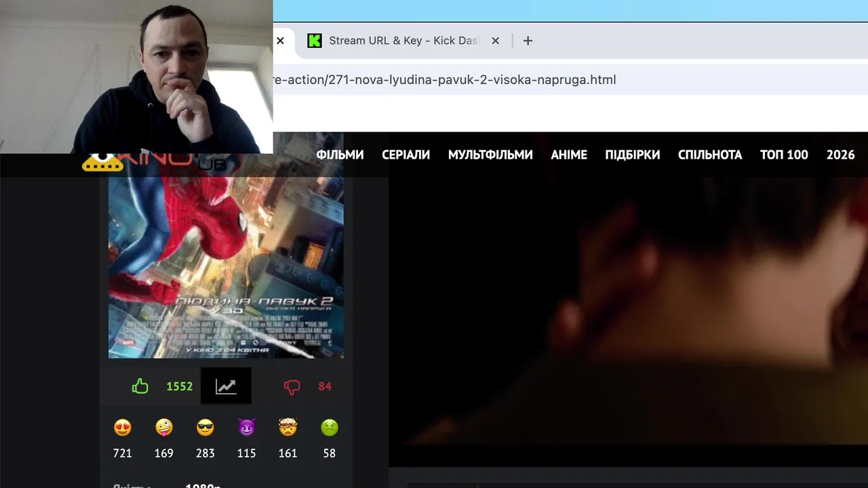Click the 283 reaction count
The width and height of the screenshot is (868, 488).
click(x=205, y=453)
